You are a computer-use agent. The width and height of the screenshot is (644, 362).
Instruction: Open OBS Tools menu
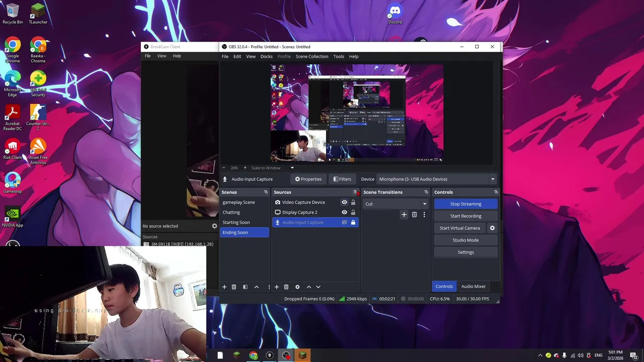click(x=339, y=56)
